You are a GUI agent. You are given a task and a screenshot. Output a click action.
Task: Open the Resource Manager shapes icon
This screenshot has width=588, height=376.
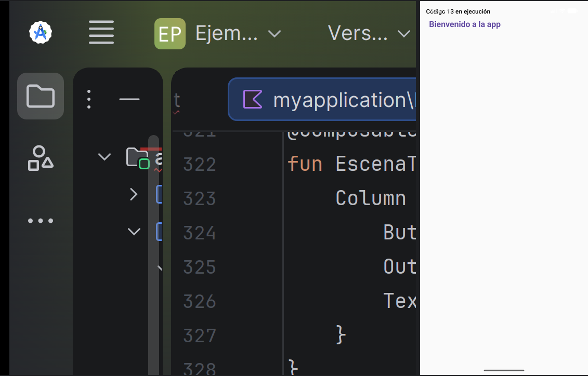[41, 158]
